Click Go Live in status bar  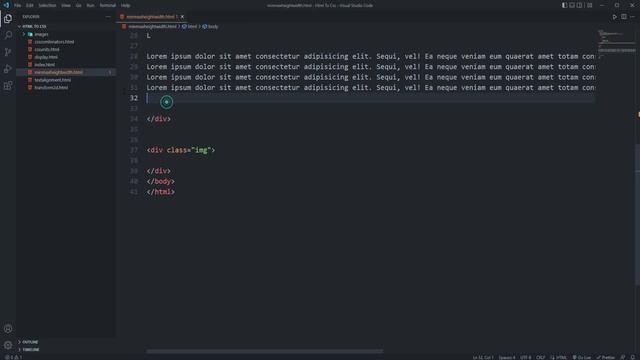pyautogui.click(x=582, y=357)
